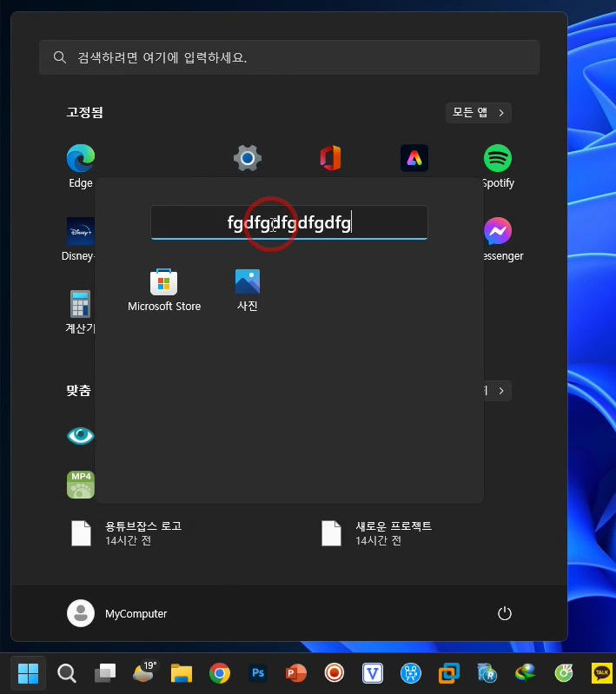
Task: Open the MP4 recommended app
Action: pyautogui.click(x=81, y=485)
